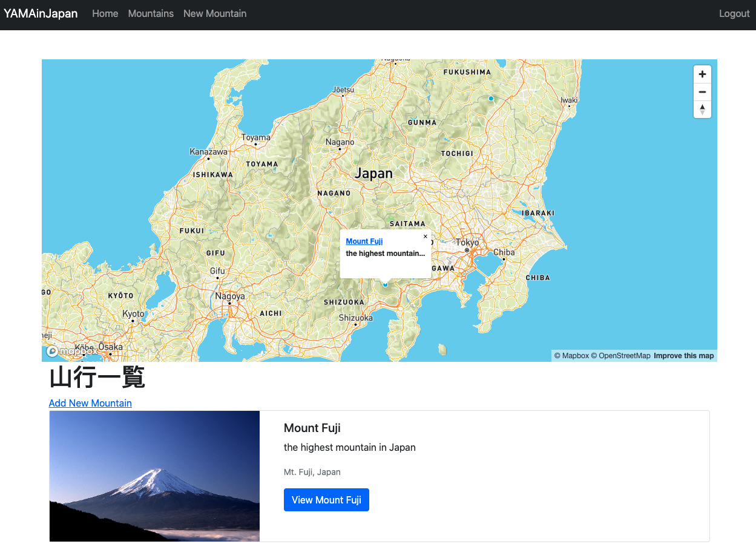Open Mountains navbar item
The width and height of the screenshot is (756, 547).
(x=151, y=13)
